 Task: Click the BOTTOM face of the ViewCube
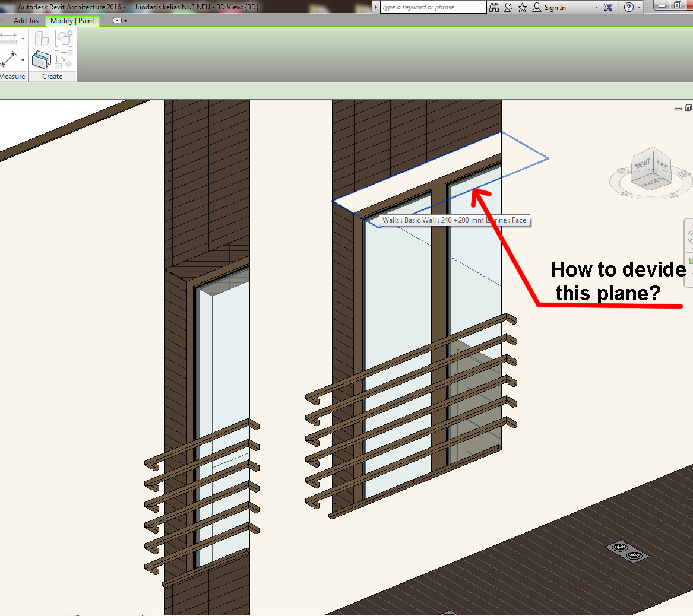pos(653,182)
